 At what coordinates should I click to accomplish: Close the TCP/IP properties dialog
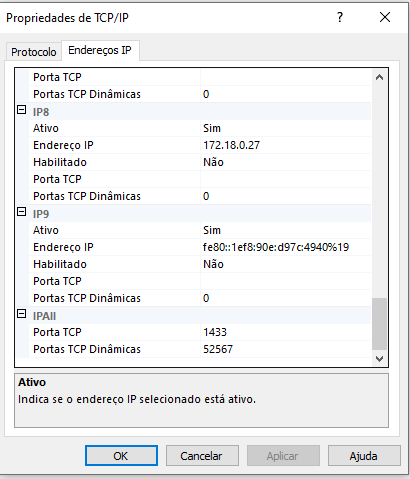point(385,17)
